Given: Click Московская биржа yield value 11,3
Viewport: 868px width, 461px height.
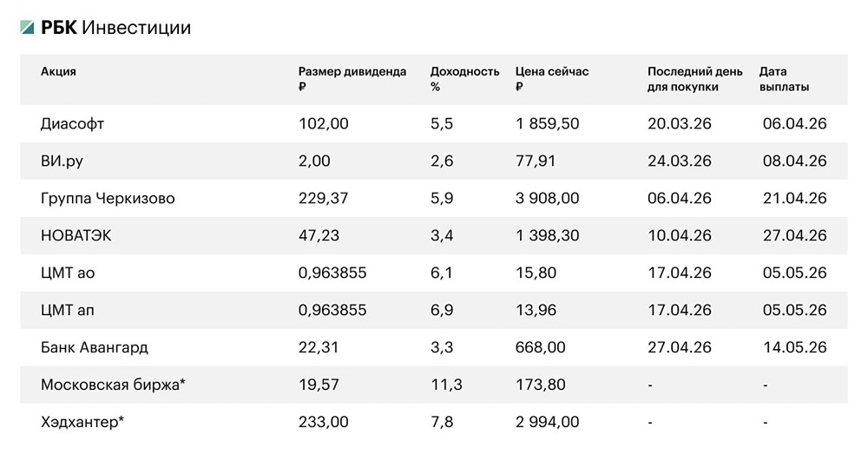Looking at the screenshot, I should click(444, 385).
